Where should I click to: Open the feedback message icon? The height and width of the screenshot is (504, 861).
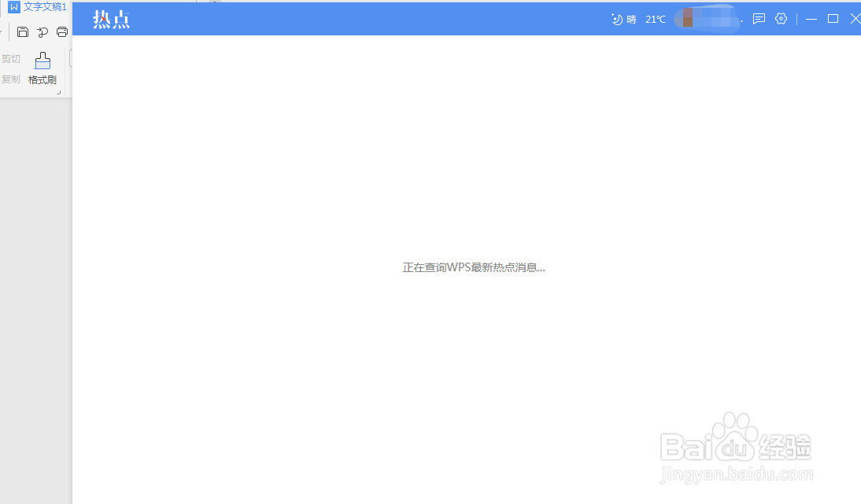759,19
